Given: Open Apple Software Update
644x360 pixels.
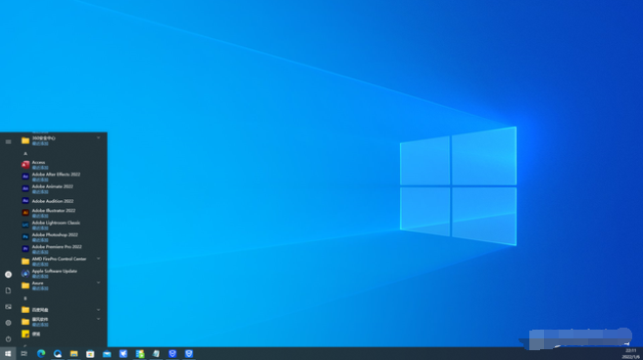Looking at the screenshot, I should (62, 274).
